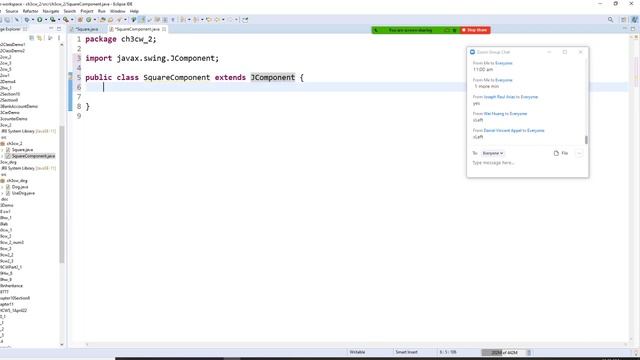Click the Open Type toolbar icon
640x360 pixels.
(x=102, y=20)
